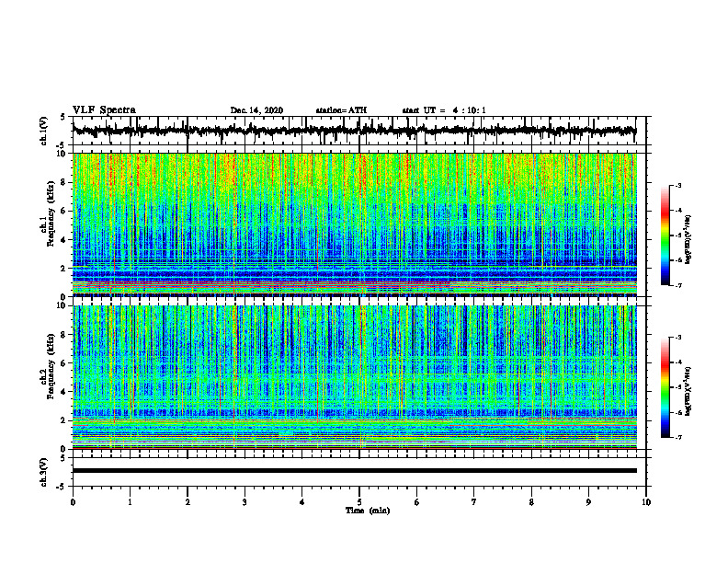Click the "2" tick on the time axis
Image resolution: width=728 pixels, height=563 pixels.
(188, 502)
